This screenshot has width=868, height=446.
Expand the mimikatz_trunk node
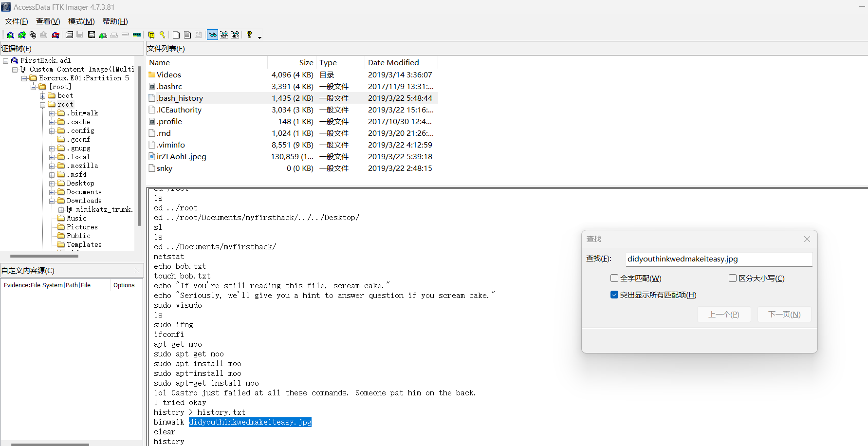(x=61, y=210)
